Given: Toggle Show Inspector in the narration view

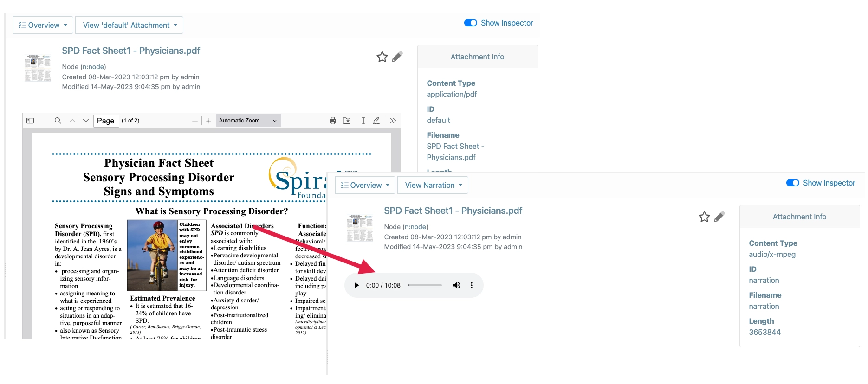Looking at the screenshot, I should (792, 183).
